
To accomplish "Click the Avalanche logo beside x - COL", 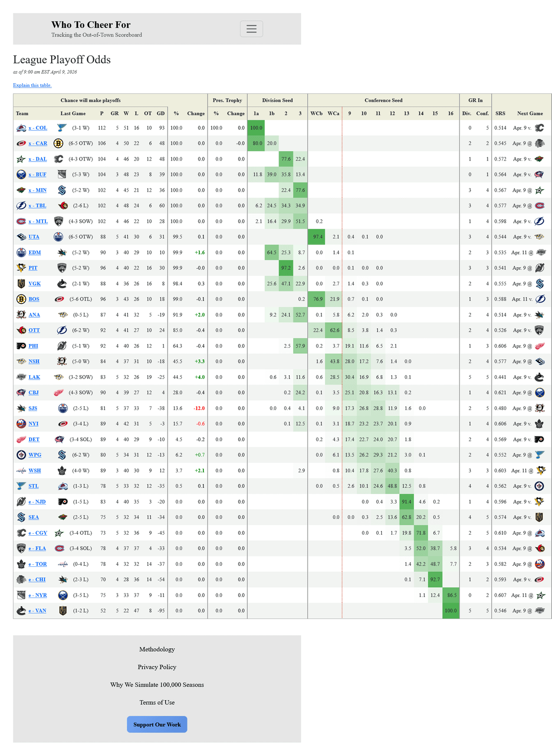I will pyautogui.click(x=21, y=128).
